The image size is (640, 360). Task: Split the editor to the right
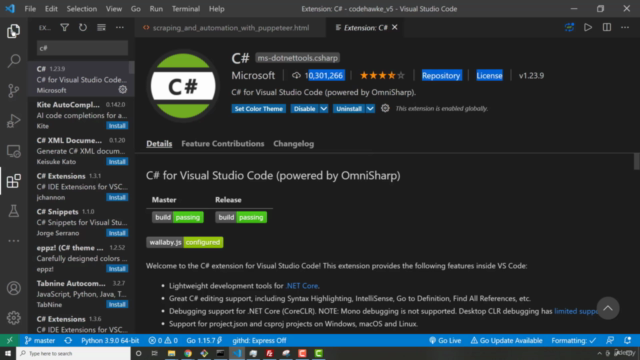pos(607,27)
